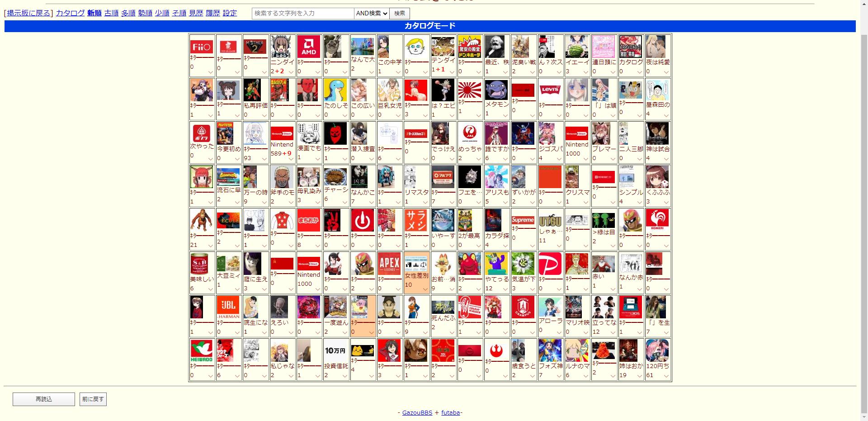This screenshot has height=421, width=868.
Task: Open the AMD logo thread thumbnail
Action: [309, 47]
